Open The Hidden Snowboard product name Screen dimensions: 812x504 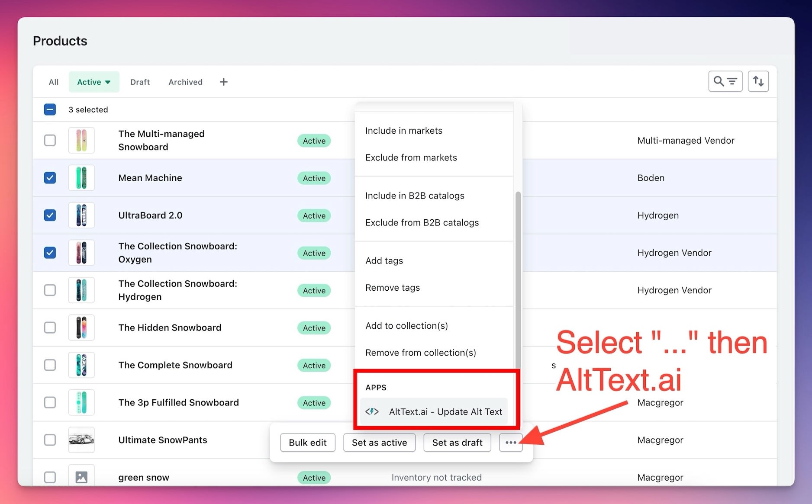point(170,327)
